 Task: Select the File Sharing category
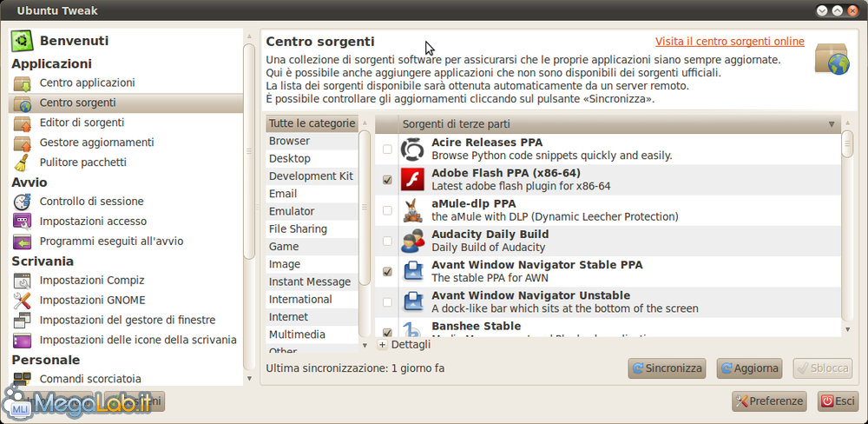pyautogui.click(x=312, y=229)
